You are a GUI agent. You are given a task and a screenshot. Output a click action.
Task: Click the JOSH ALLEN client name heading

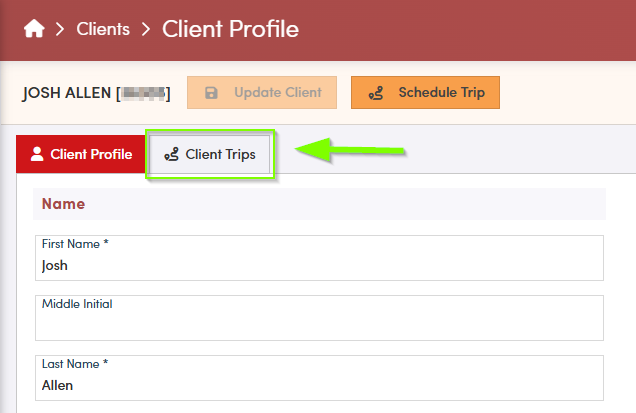tap(67, 93)
